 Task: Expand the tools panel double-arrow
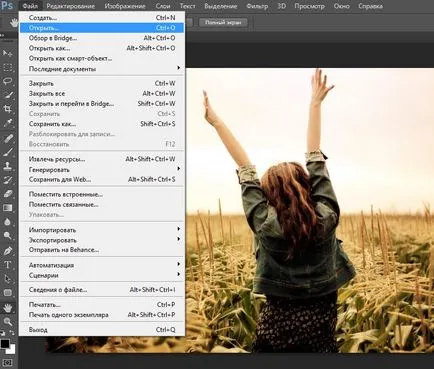3,35
